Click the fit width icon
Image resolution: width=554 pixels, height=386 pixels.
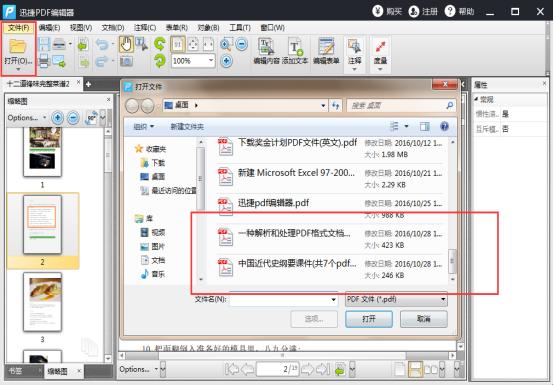click(x=208, y=44)
